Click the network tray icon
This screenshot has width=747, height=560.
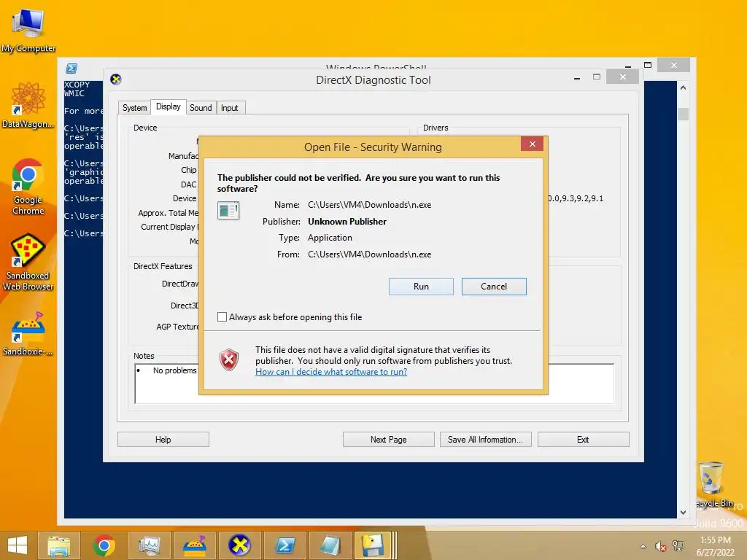678,546
